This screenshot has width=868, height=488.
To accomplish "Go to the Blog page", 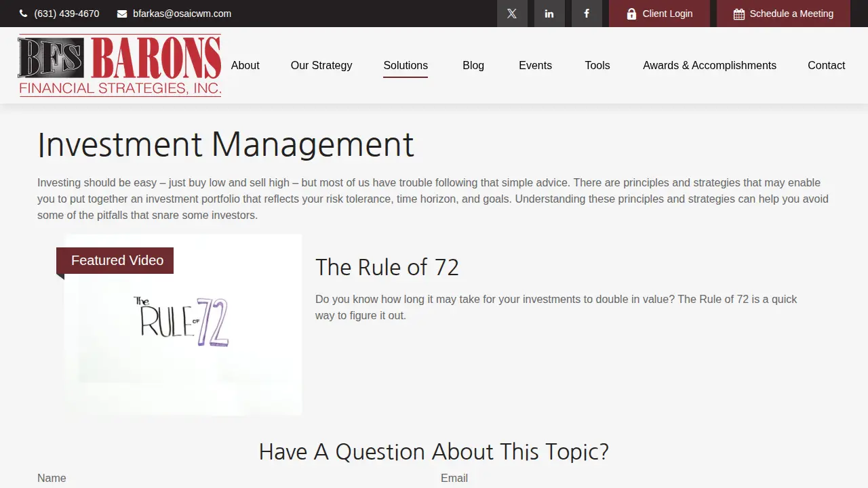I will click(473, 66).
